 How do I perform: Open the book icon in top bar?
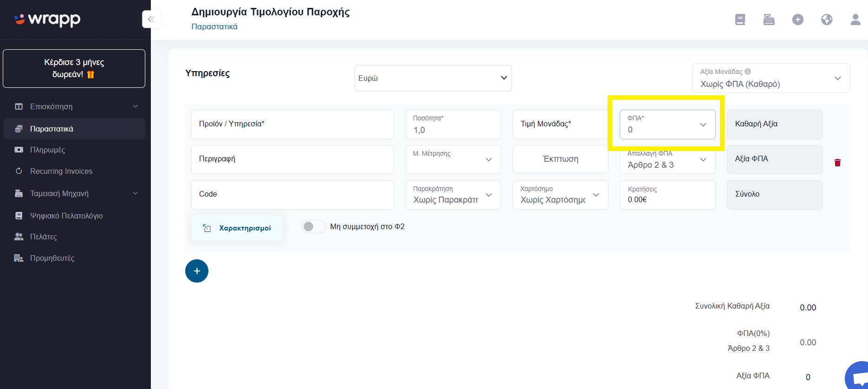pyautogui.click(x=740, y=20)
